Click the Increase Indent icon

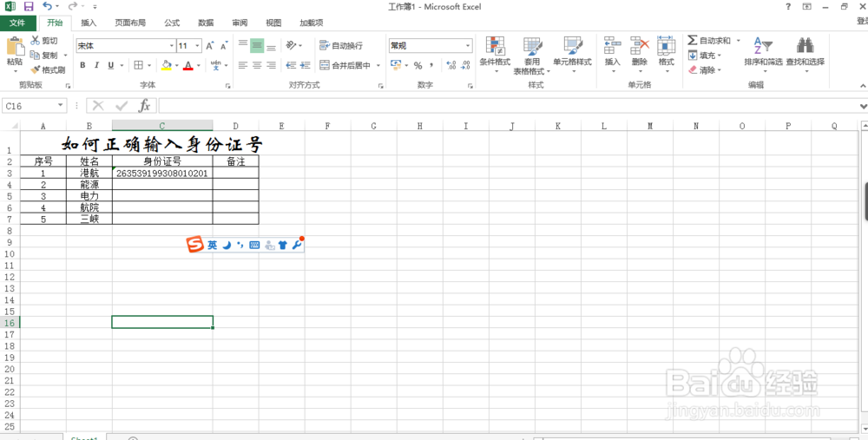pyautogui.click(x=305, y=65)
